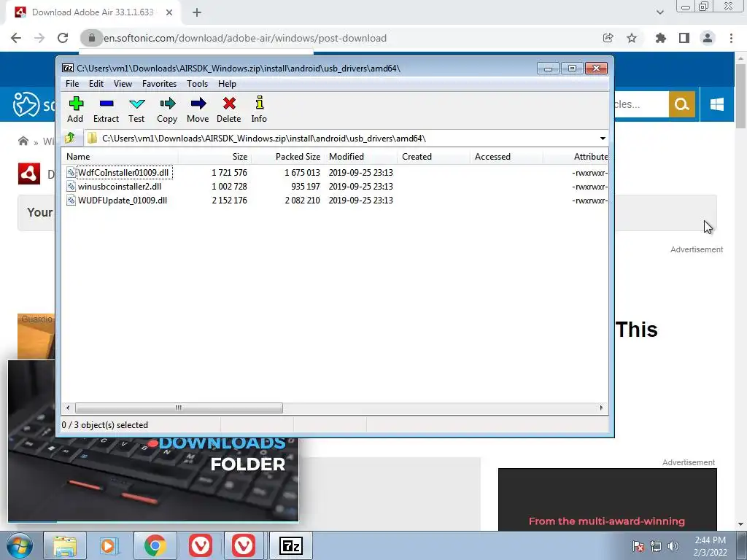The width and height of the screenshot is (747, 560).
Task: Go back in Chrome browser
Action: tap(16, 38)
